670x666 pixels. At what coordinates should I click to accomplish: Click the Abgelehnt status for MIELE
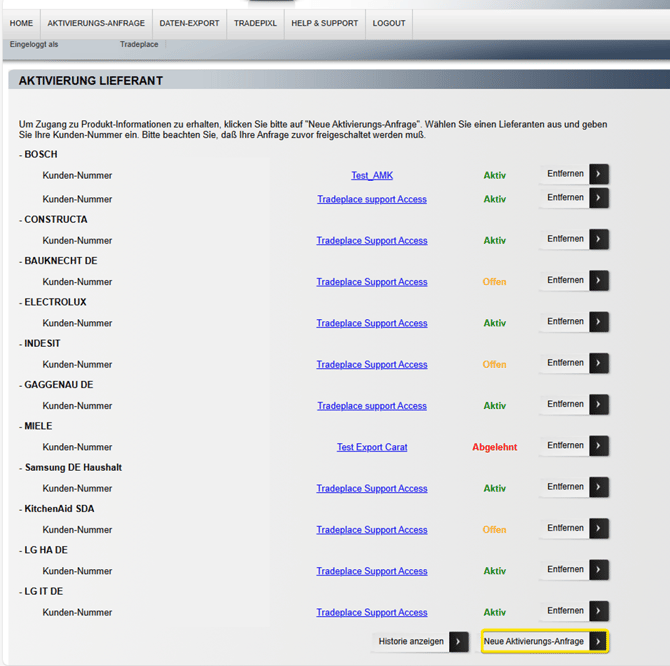click(x=494, y=447)
